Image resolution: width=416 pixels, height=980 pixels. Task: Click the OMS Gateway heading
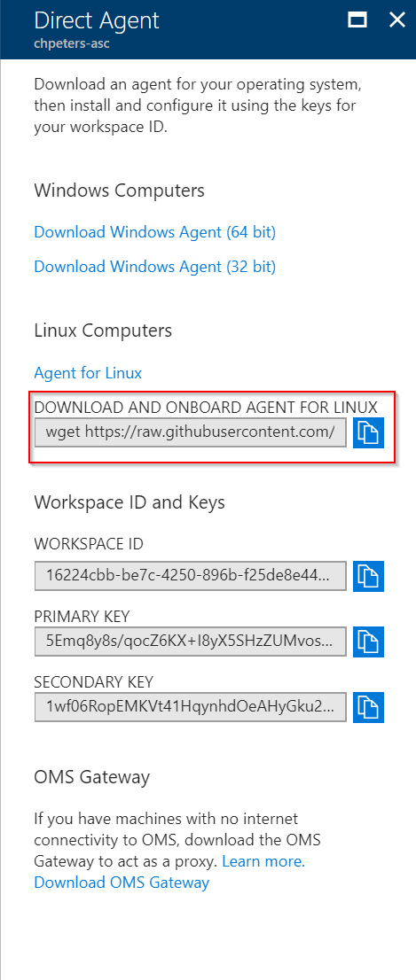coord(92,777)
